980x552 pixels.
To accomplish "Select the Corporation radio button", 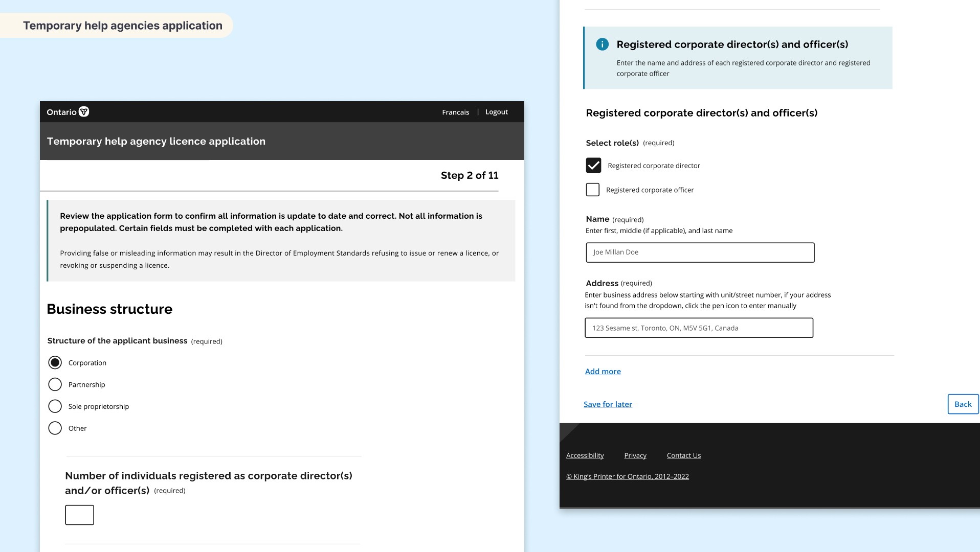I will point(55,362).
